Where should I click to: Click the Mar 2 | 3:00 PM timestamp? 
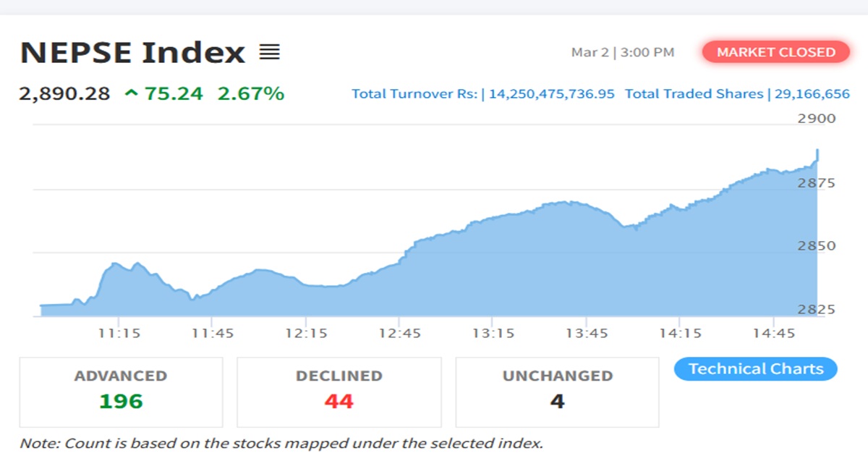coord(623,52)
